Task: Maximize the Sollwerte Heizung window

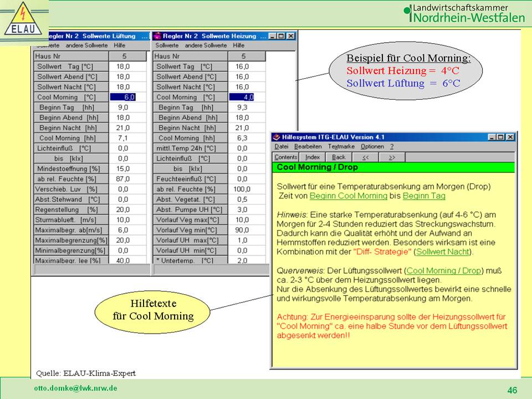Action: 281,36
